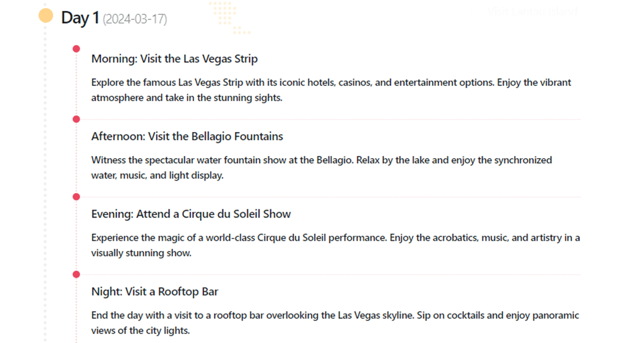Select the Day 1 heading
644x343 pixels.
coord(80,18)
